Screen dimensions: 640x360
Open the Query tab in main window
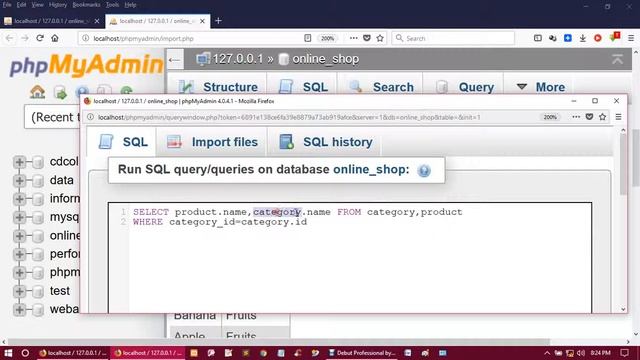click(464, 87)
